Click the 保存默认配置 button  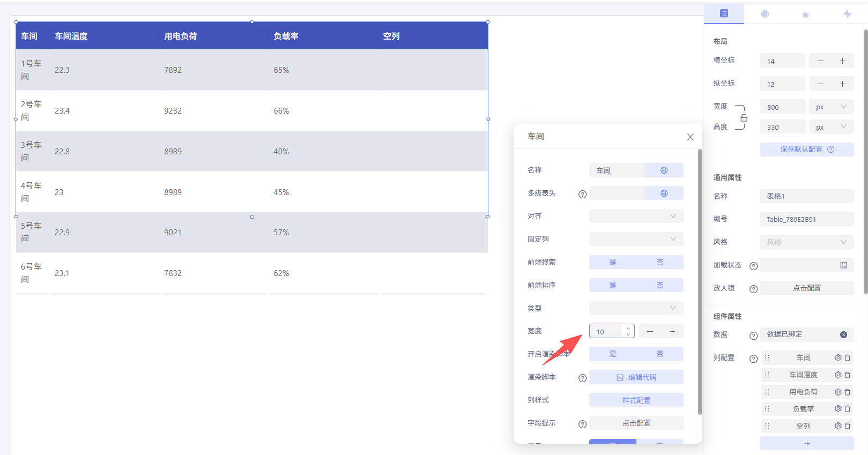[806, 150]
